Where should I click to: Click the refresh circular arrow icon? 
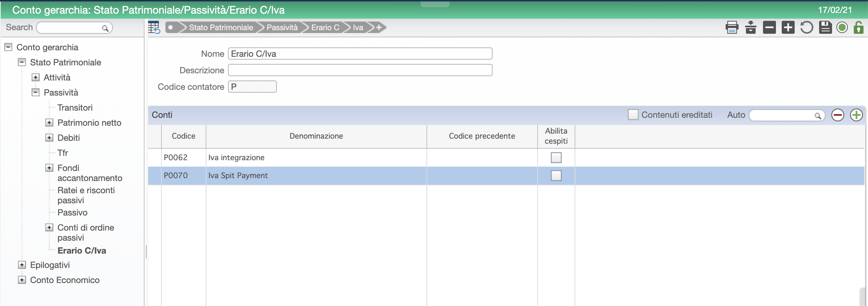(807, 27)
